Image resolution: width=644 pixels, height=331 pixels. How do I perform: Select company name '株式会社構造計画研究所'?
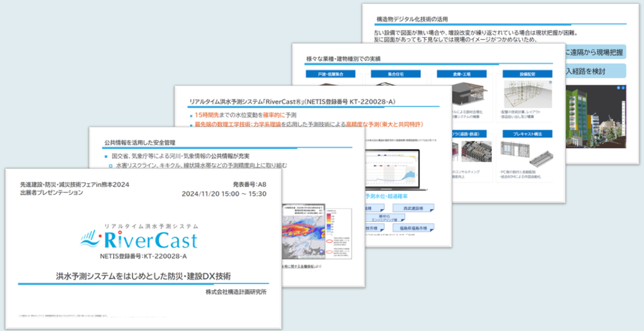[236, 293]
